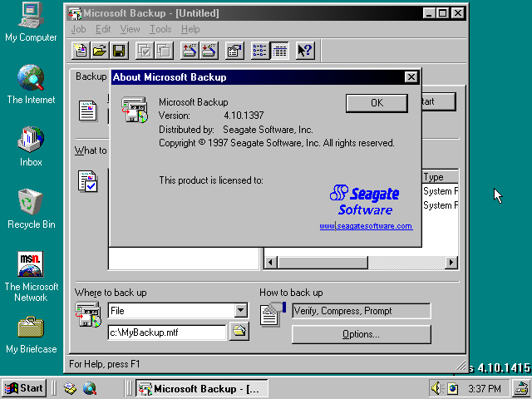532x399 pixels.
Task: Click the horizontal scrollbar thumb
Action: point(323,263)
